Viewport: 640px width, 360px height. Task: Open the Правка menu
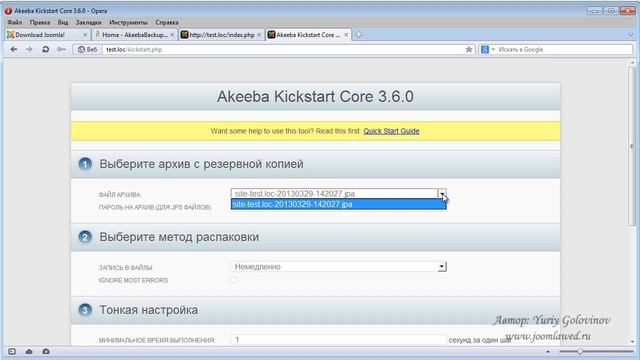[40, 22]
